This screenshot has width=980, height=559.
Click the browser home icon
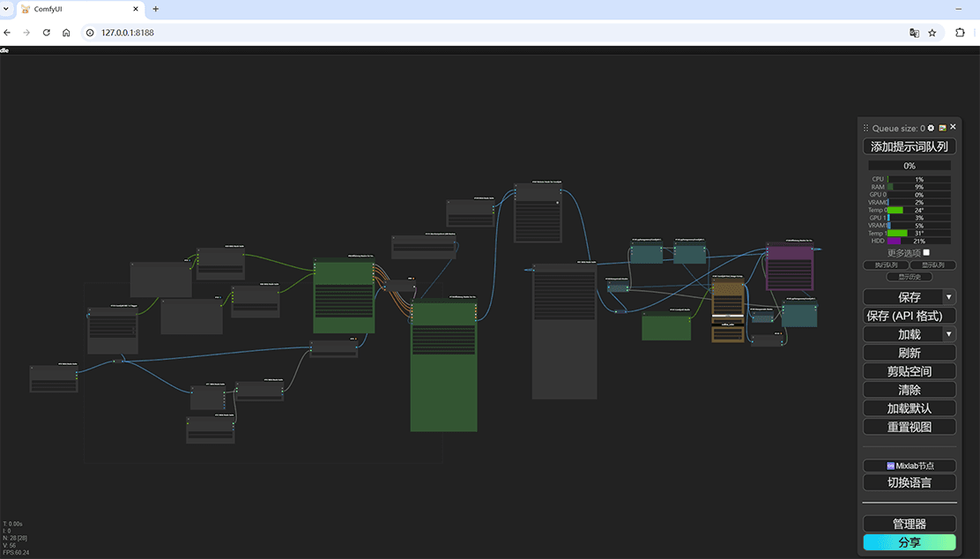66,33
